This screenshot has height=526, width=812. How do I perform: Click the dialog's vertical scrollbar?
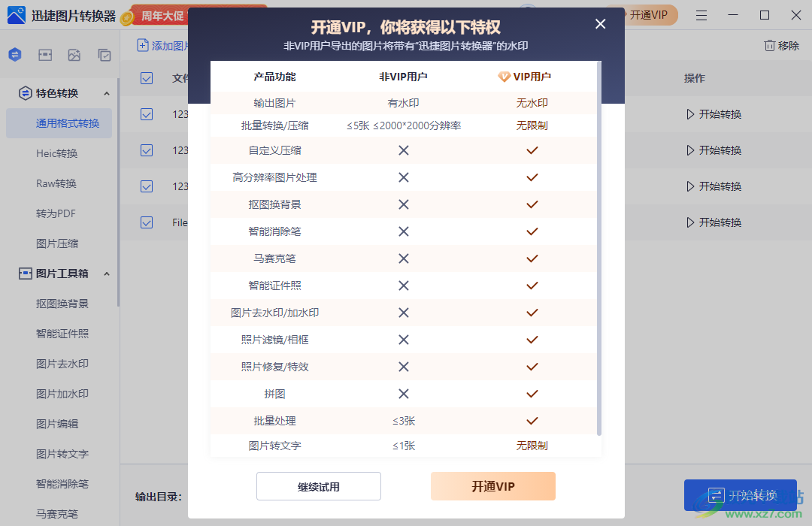point(599,249)
